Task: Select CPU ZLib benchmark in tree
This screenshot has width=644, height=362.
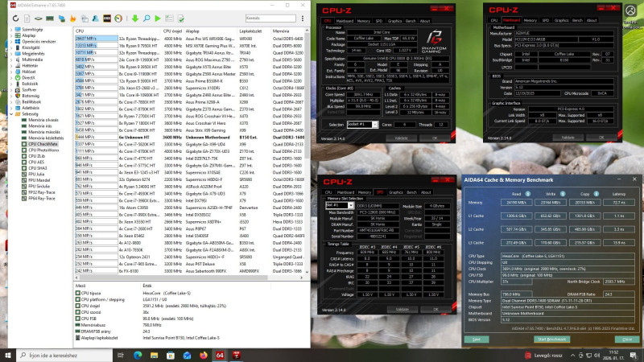Action: (x=33, y=156)
